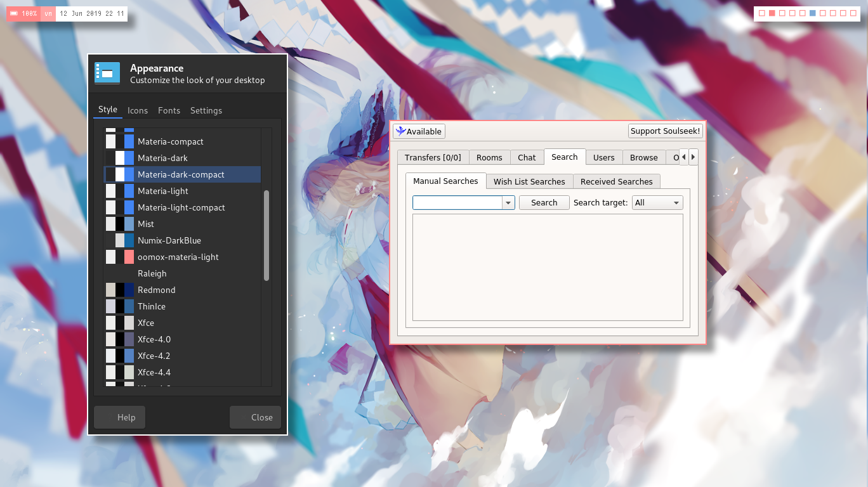This screenshot has width=868, height=487.
Task: Switch to the Chat tab in Soulseek
Action: click(527, 157)
